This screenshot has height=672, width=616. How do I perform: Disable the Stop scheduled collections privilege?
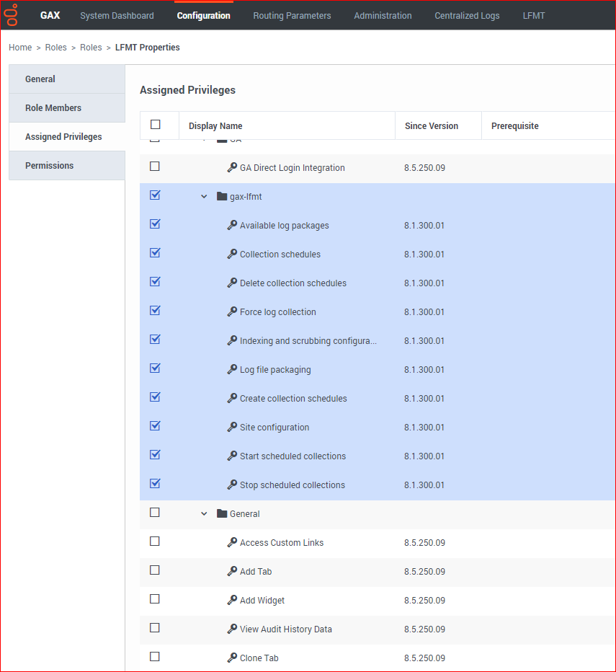click(x=154, y=483)
